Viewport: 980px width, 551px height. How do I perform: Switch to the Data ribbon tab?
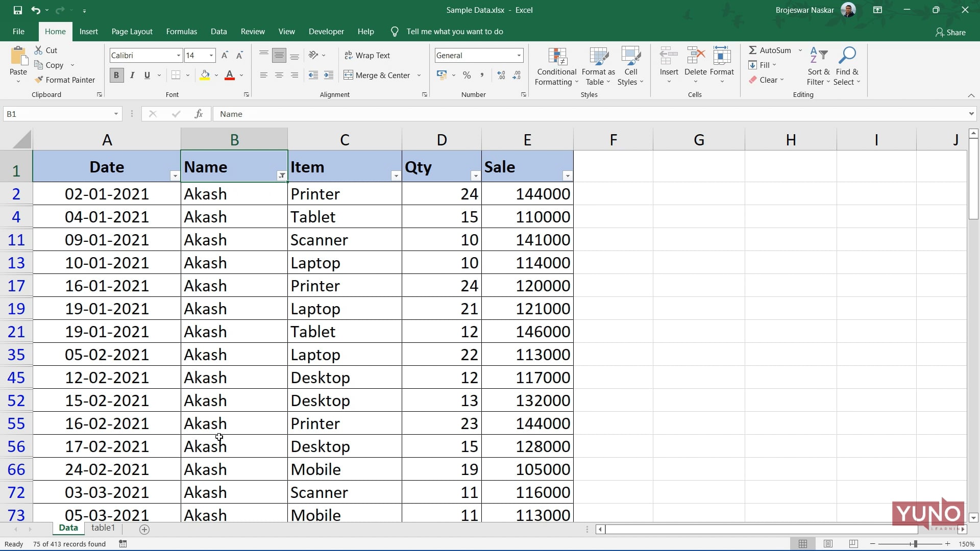[218, 31]
